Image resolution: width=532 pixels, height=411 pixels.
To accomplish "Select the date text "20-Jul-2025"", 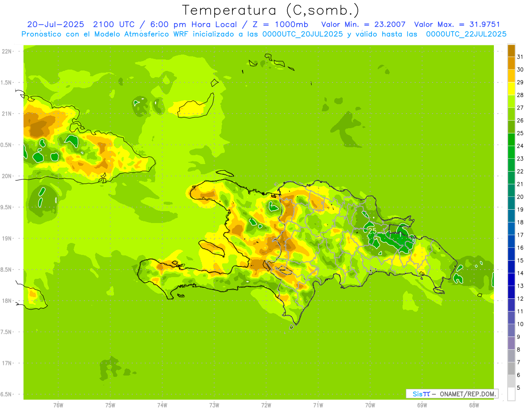I will tap(55, 24).
